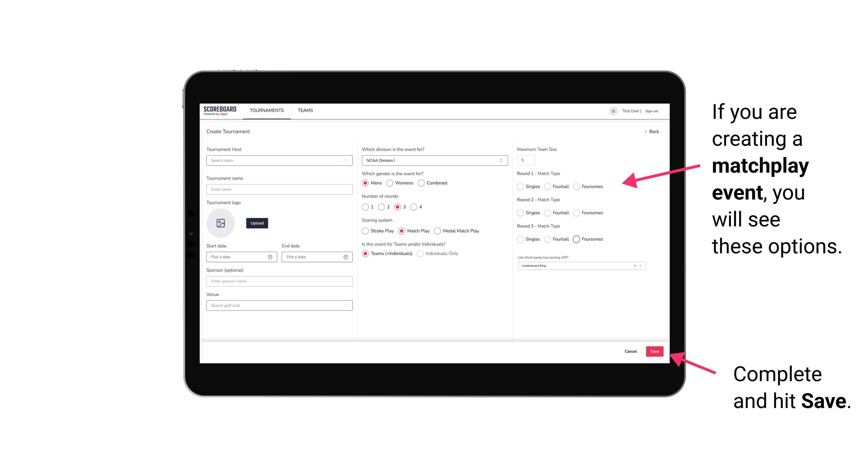
Task: Select the Womens gender radio button
Action: (391, 183)
